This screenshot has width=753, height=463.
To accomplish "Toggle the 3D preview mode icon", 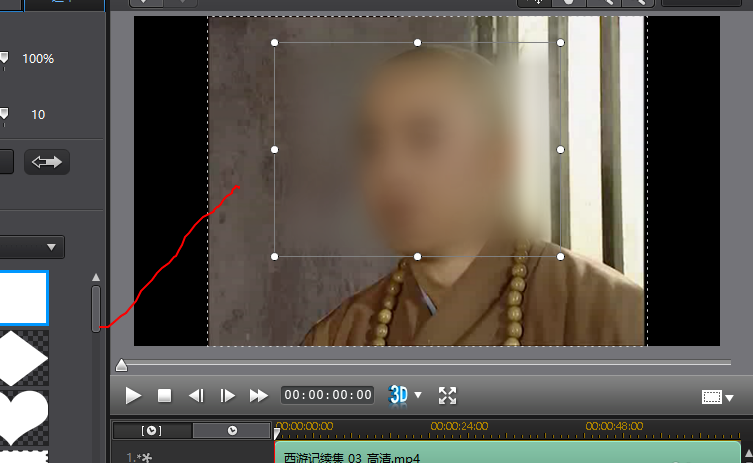I will pyautogui.click(x=398, y=395).
